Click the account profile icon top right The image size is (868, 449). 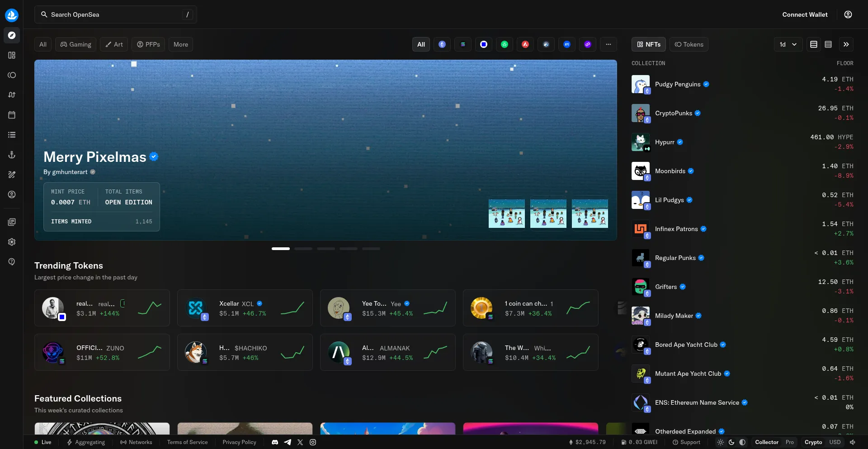pyautogui.click(x=848, y=14)
